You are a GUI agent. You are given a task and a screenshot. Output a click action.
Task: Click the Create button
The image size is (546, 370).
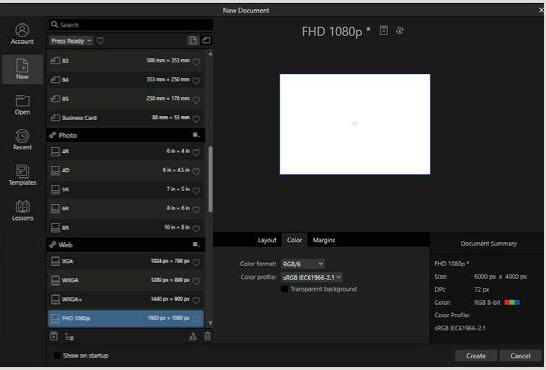(476, 355)
